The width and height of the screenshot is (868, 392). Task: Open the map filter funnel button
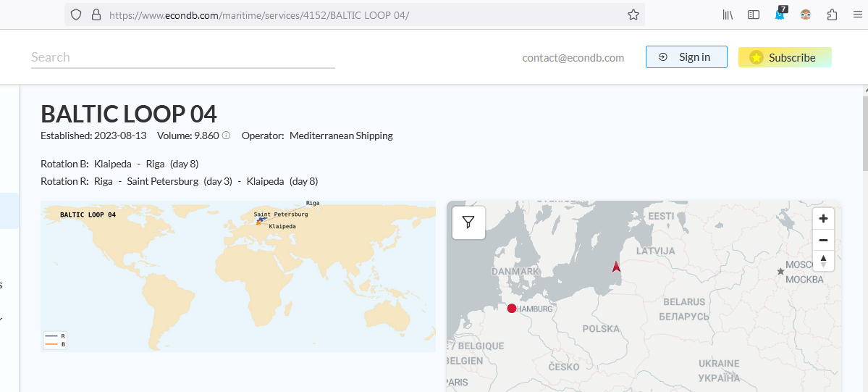[469, 223]
